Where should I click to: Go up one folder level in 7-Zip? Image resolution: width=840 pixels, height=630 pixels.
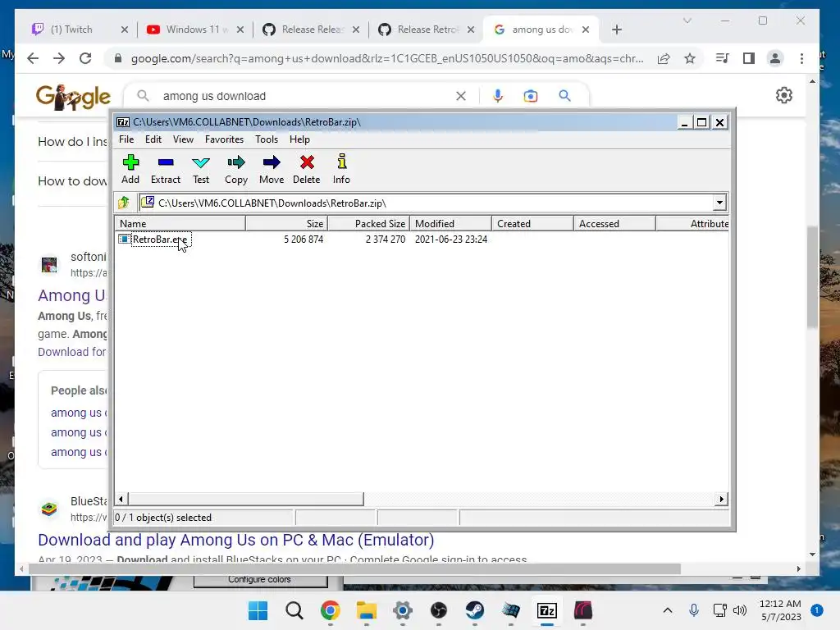pos(124,203)
